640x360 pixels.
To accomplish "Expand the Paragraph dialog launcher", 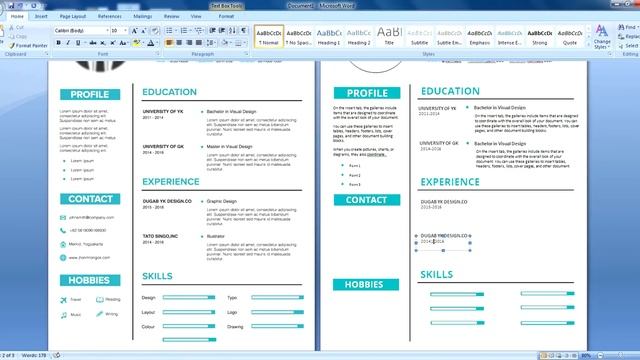I will (246, 54).
